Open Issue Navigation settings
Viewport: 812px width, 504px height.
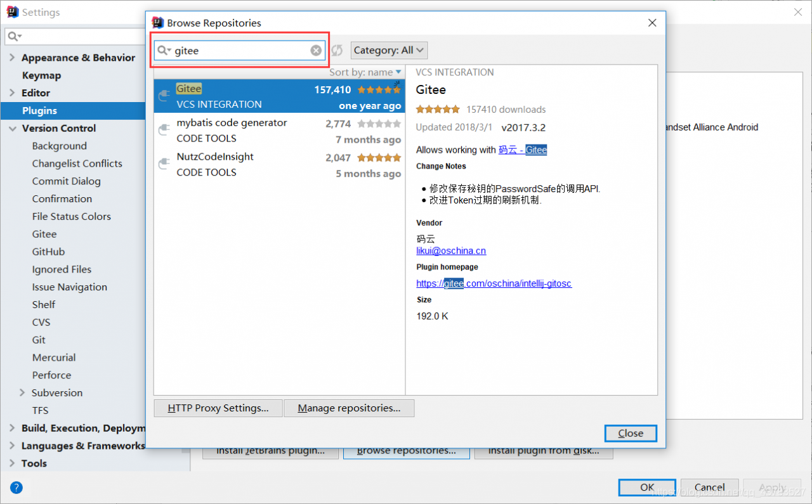[x=70, y=287]
